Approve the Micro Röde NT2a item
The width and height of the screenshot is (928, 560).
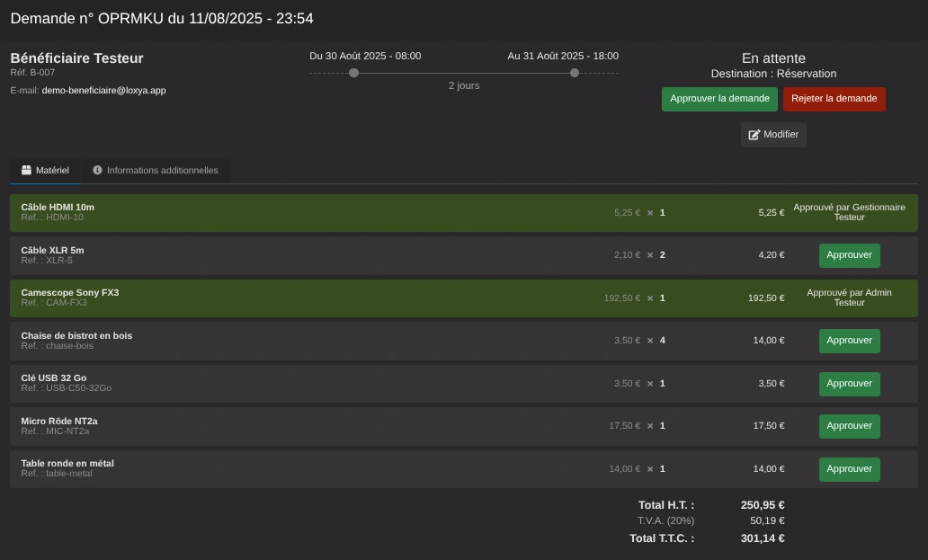[x=849, y=426]
